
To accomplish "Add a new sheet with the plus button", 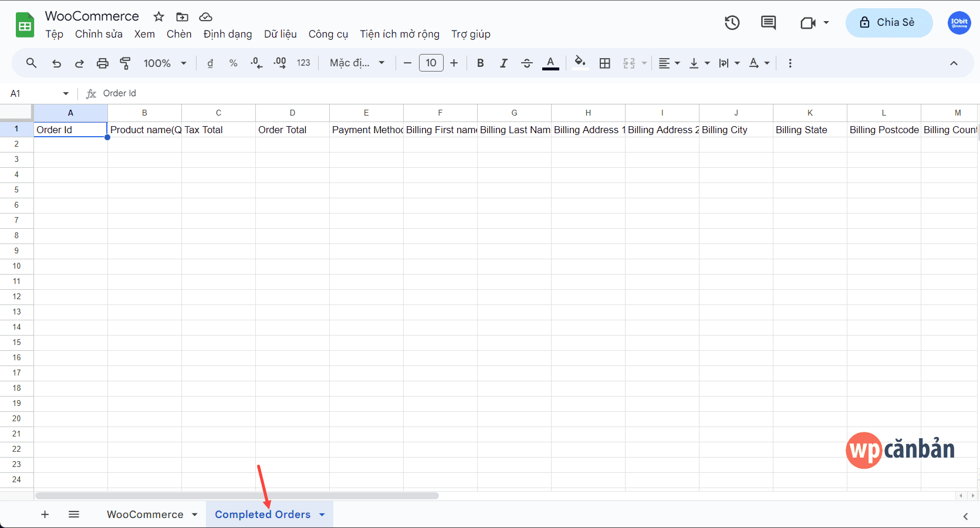I will pyautogui.click(x=45, y=515).
